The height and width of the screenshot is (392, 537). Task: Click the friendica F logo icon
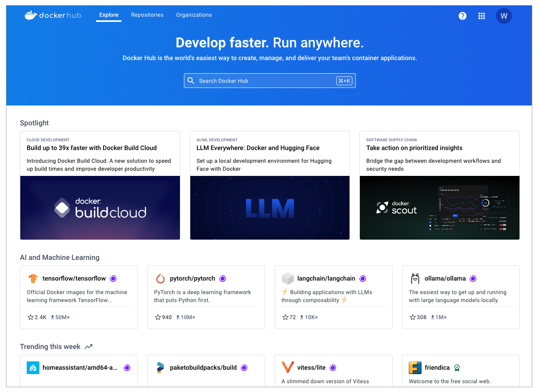415,368
